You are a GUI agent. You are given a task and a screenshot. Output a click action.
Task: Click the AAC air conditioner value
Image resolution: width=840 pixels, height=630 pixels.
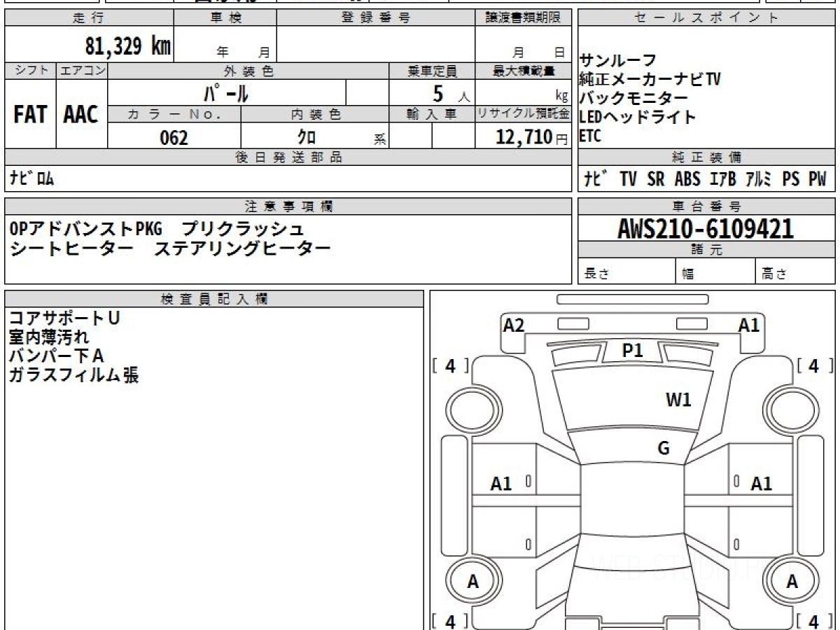pos(81,115)
